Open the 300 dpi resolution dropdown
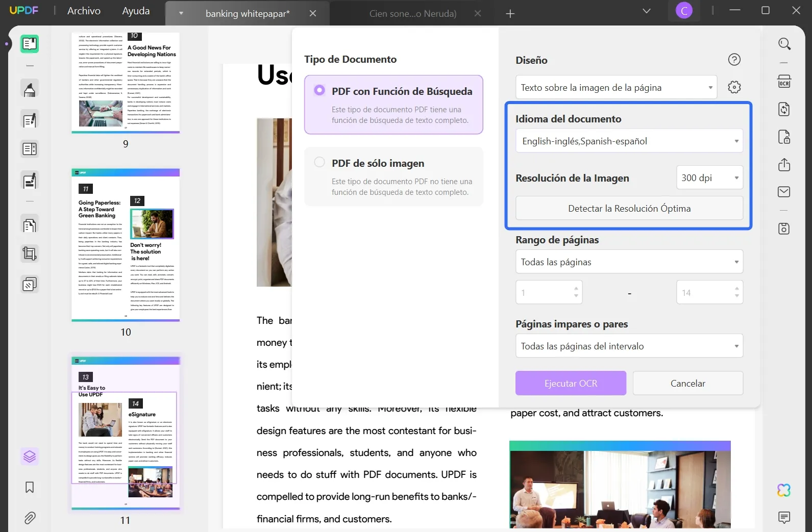Viewport: 812px width, 532px height. tap(709, 178)
